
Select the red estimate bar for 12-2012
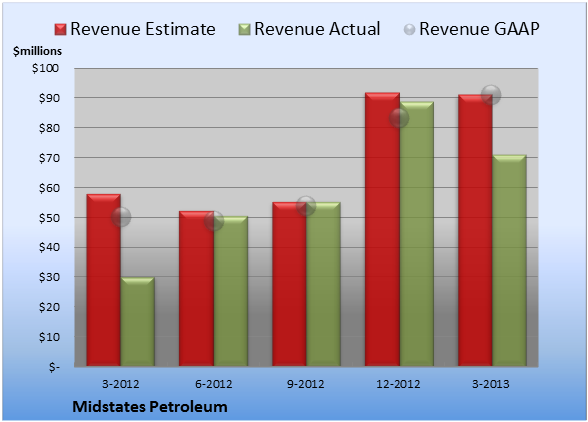tap(382, 229)
